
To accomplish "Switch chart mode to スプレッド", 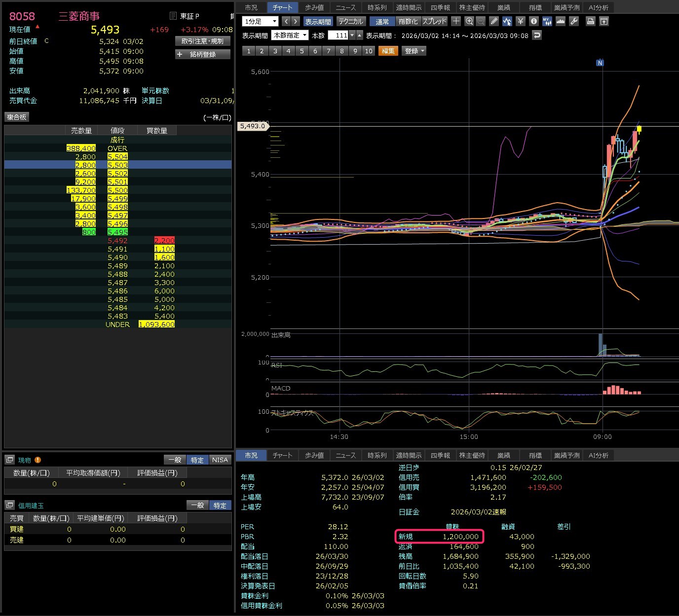I will point(434,21).
